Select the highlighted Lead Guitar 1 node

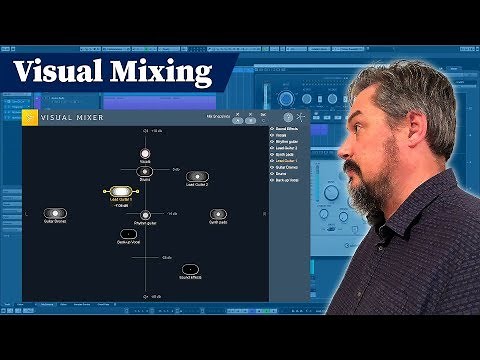(121, 191)
